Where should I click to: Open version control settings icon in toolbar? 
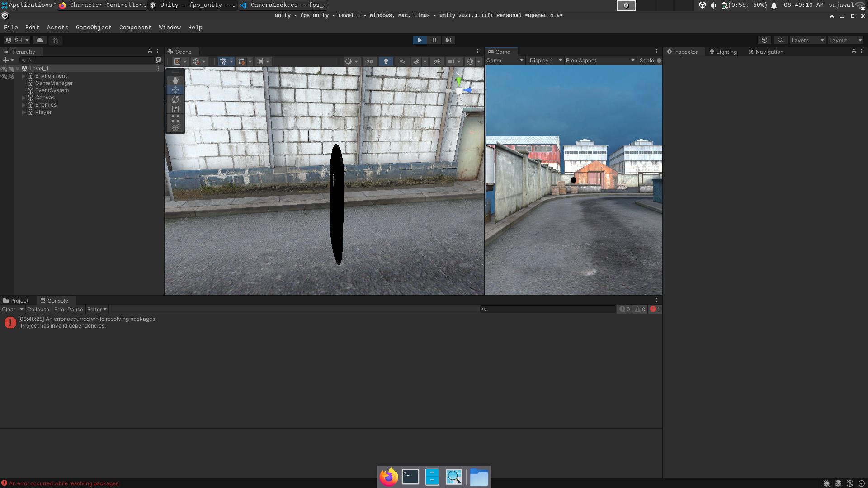click(56, 40)
